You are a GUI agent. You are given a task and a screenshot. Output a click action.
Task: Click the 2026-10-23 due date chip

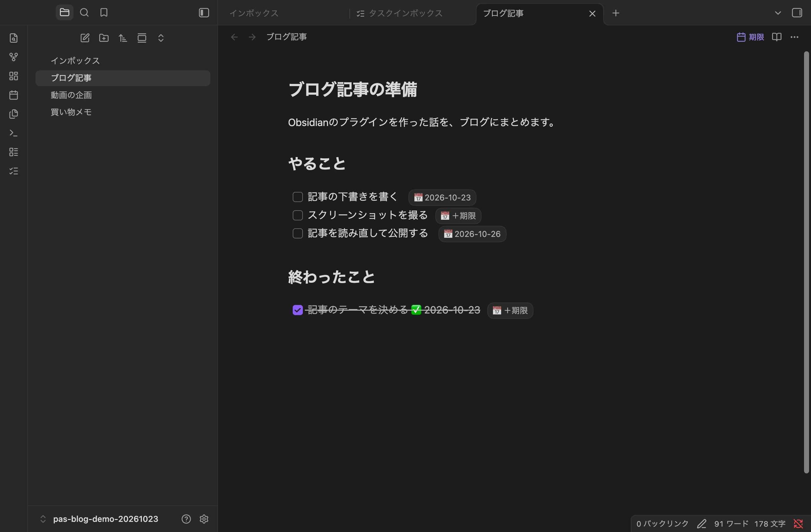[x=442, y=198]
